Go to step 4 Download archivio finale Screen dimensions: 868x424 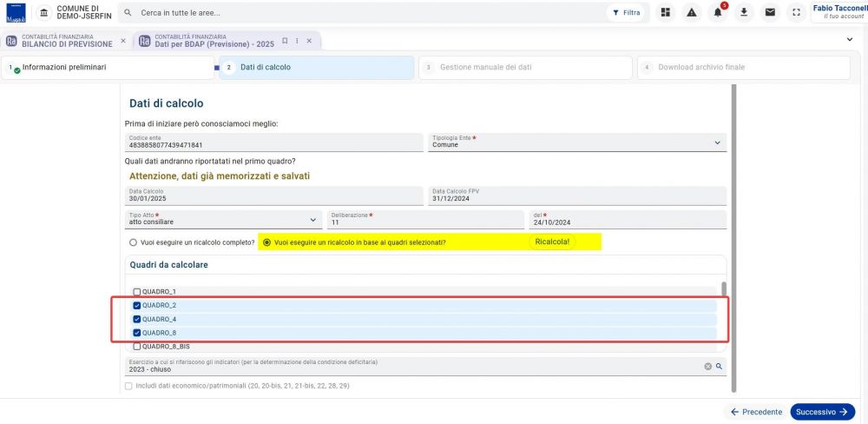[744, 68]
